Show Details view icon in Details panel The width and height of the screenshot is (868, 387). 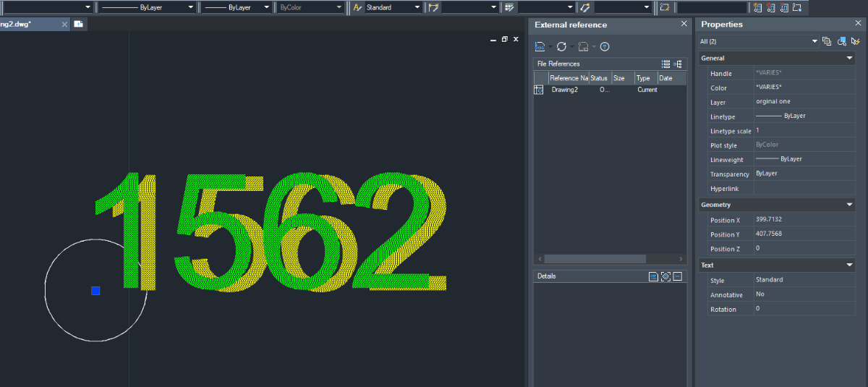click(x=654, y=276)
